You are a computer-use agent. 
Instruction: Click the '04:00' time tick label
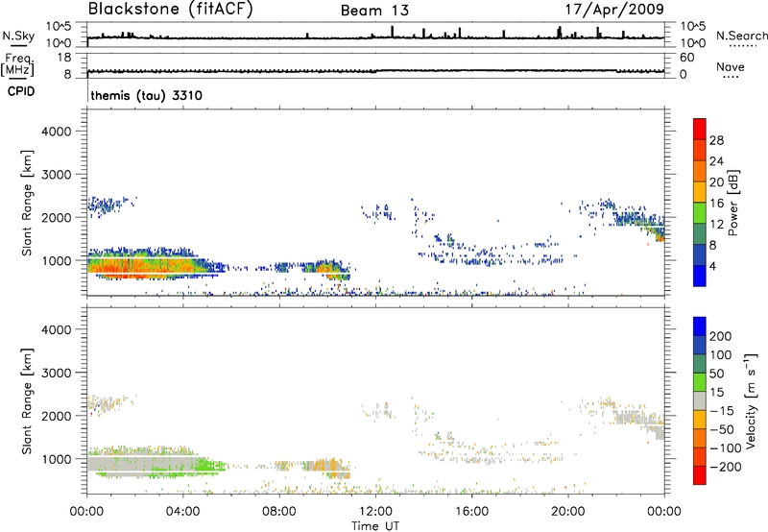click(x=183, y=512)
